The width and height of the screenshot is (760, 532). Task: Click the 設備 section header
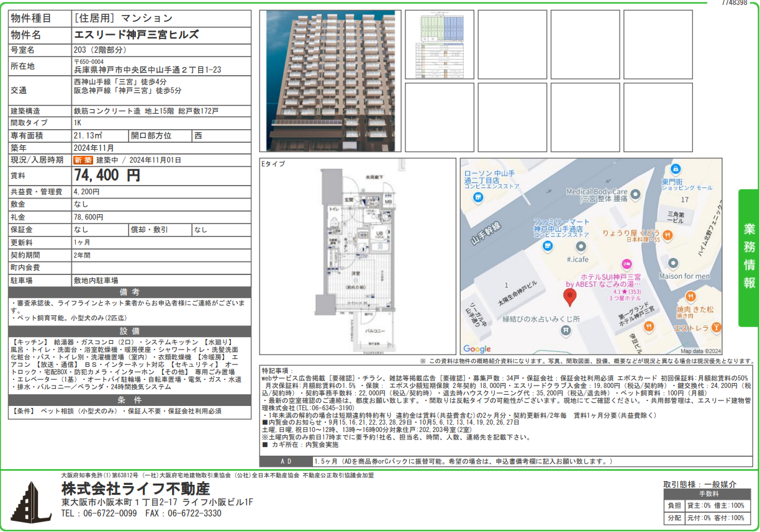coord(130,331)
